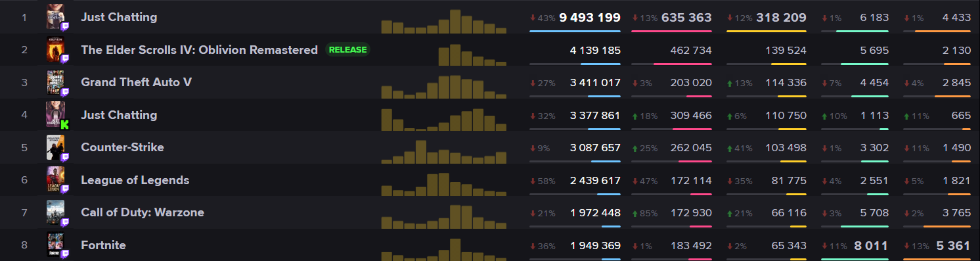The width and height of the screenshot is (980, 261).
Task: Open the Fortnite title link
Action: [103, 245]
